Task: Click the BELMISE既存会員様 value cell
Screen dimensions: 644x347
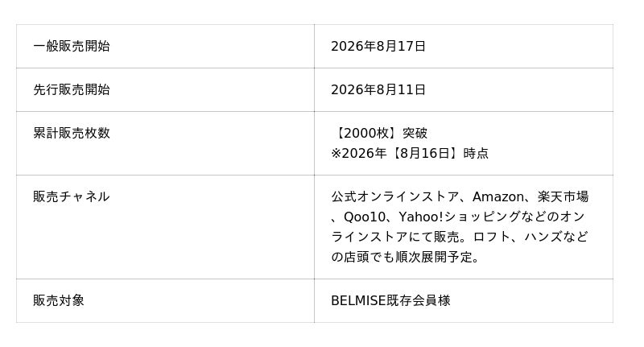Action: tap(464, 301)
